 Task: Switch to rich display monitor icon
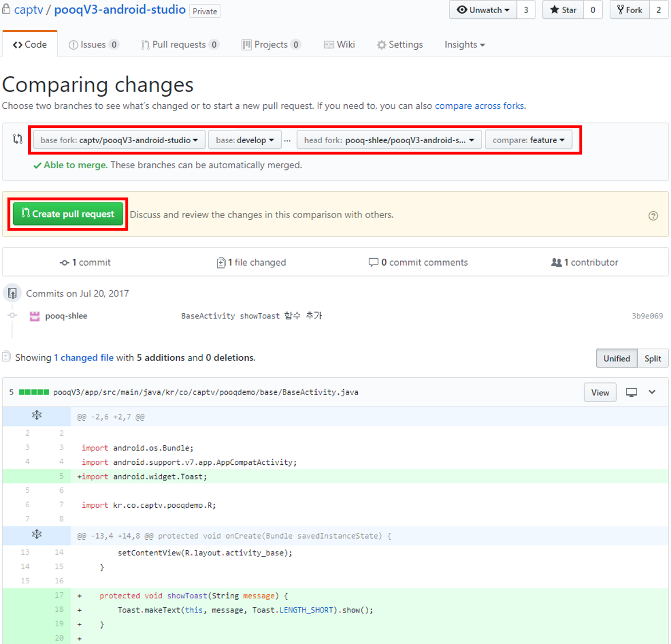(x=631, y=392)
